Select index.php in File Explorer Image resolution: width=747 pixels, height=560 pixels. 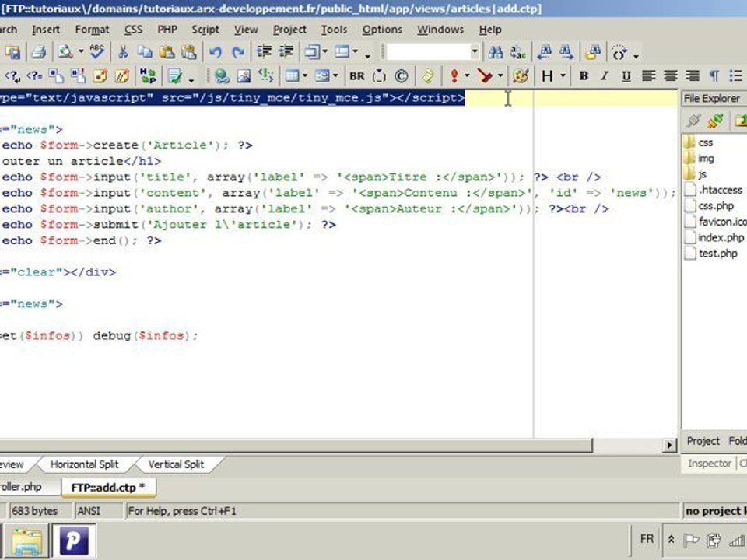click(714, 238)
